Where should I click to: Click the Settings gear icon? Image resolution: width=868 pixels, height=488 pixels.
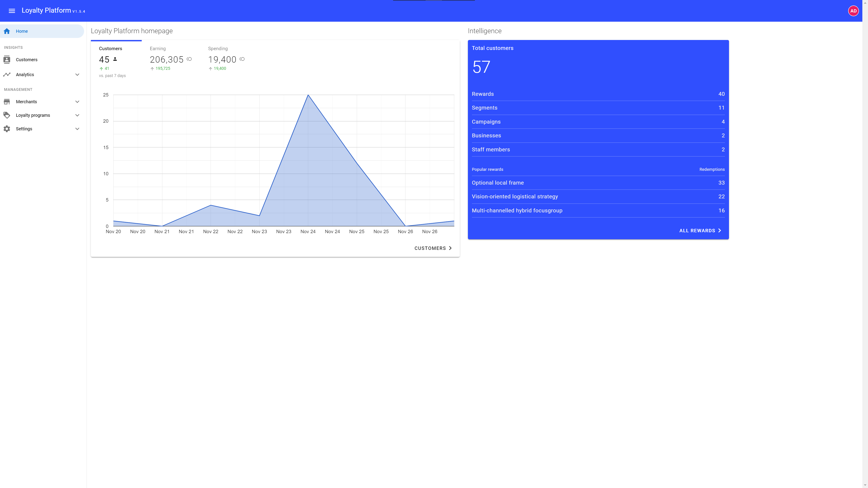pos(7,129)
